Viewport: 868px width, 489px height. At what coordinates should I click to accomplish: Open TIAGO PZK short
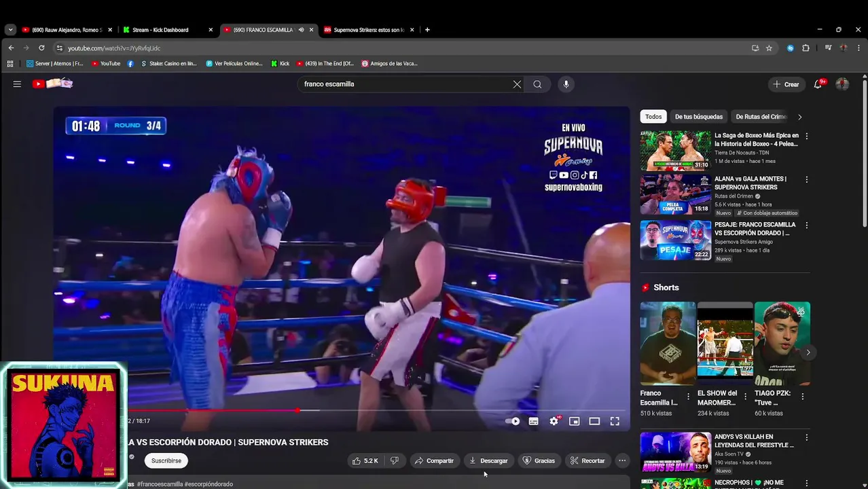pyautogui.click(x=782, y=342)
